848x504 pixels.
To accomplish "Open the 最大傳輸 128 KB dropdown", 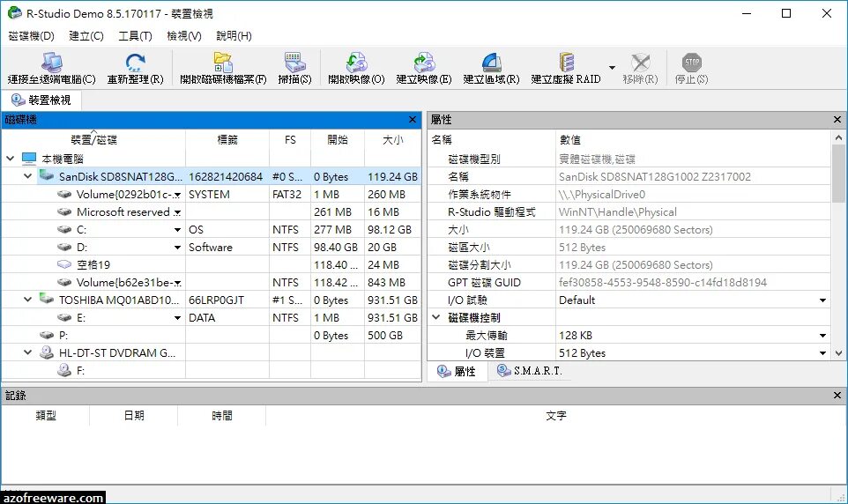I will click(822, 336).
